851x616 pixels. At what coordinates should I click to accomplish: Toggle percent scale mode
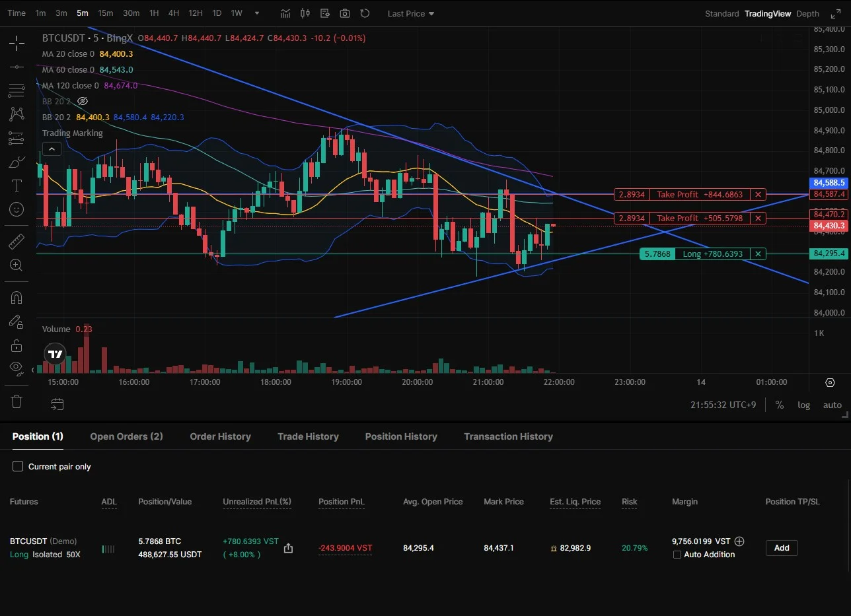click(780, 405)
